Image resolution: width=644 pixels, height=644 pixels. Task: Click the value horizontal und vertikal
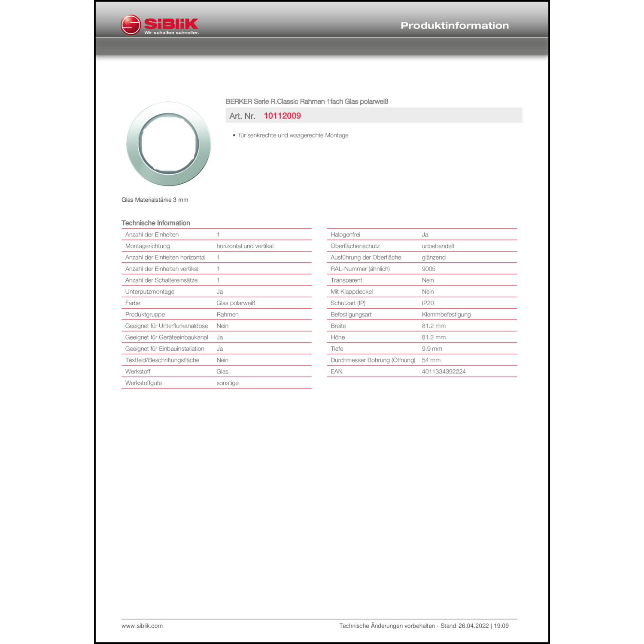point(245,246)
